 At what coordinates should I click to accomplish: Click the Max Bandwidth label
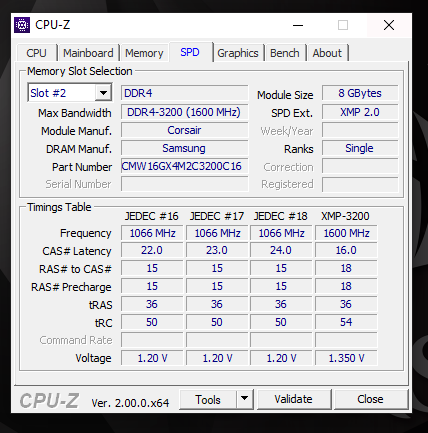[75, 113]
